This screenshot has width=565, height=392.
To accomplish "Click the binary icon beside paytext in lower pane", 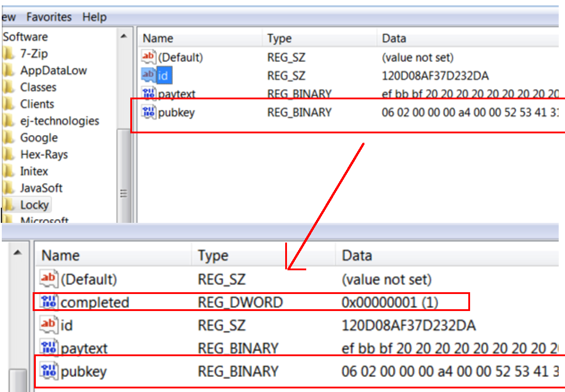I will click(x=48, y=347).
